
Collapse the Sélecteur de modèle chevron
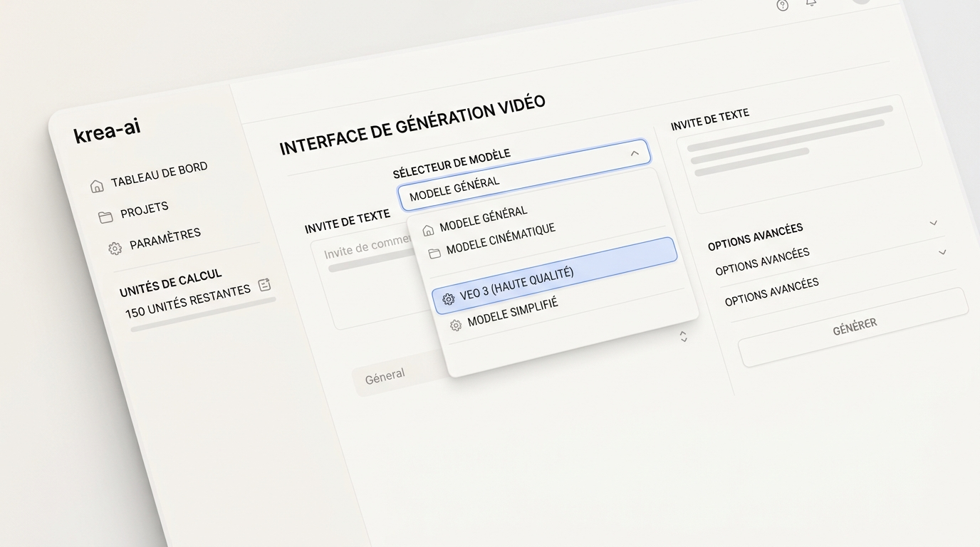pyautogui.click(x=635, y=153)
